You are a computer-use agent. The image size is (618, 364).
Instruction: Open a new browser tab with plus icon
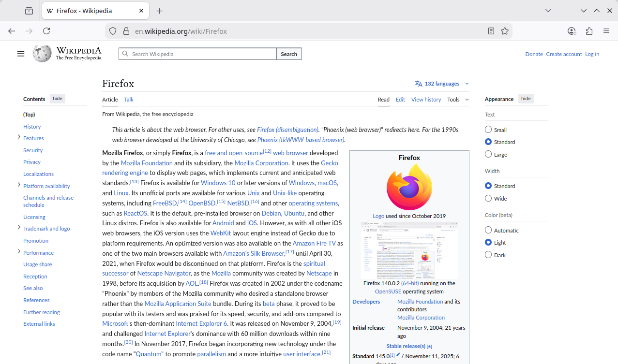(160, 11)
